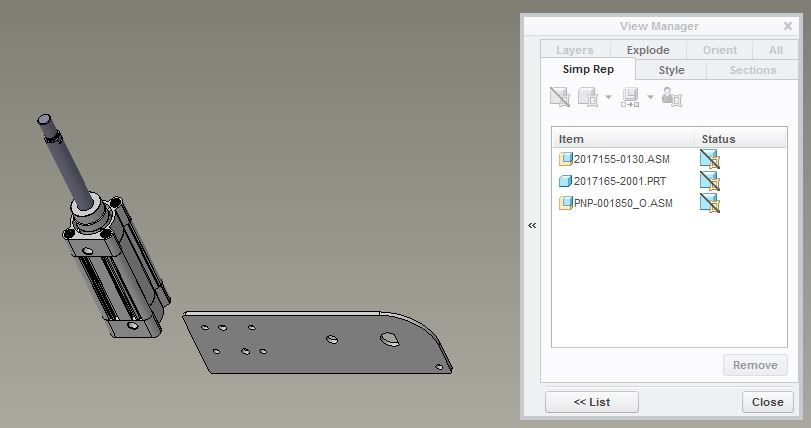The width and height of the screenshot is (811, 428).
Task: Expand the Substitute representation dropdown arrow
Action: click(650, 97)
